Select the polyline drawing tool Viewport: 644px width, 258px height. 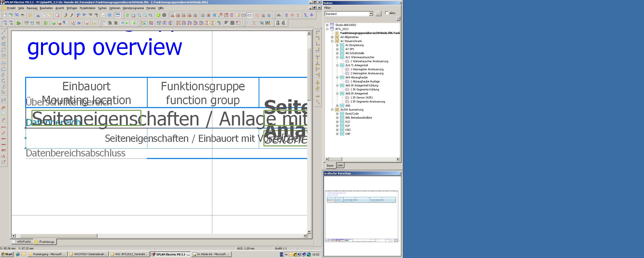4,38
